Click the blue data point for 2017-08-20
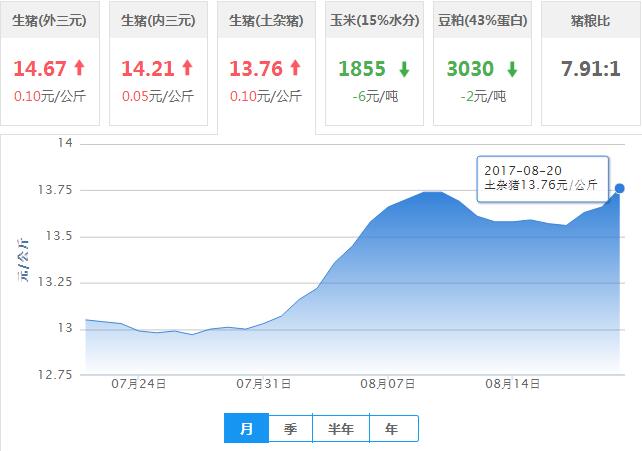 [x=619, y=188]
